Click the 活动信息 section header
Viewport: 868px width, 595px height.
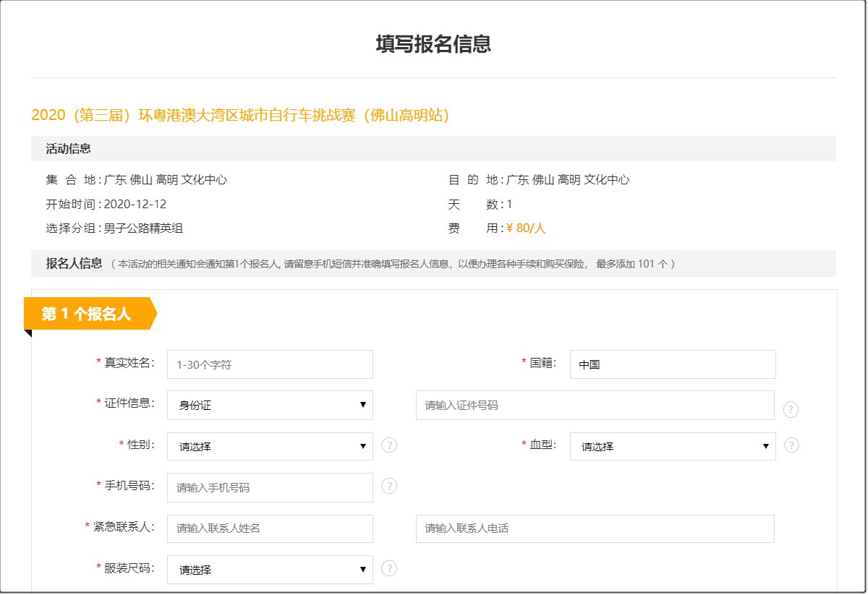[69, 149]
